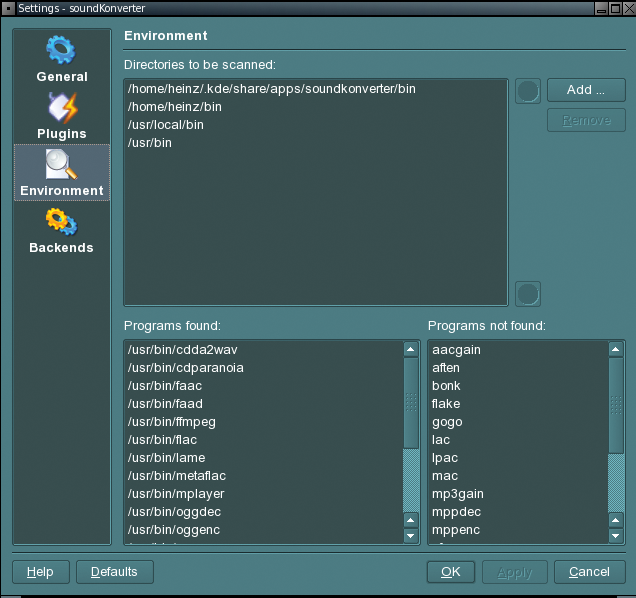Viewport: 636px width, 598px height.
Task: Select the /home/heinz/bin directory entry
Action: [316, 107]
